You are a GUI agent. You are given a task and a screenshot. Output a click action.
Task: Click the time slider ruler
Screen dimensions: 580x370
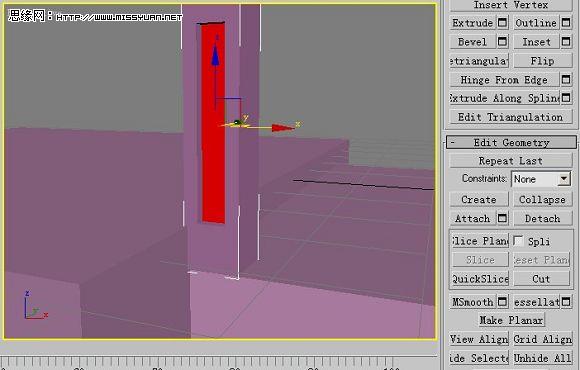(218, 363)
